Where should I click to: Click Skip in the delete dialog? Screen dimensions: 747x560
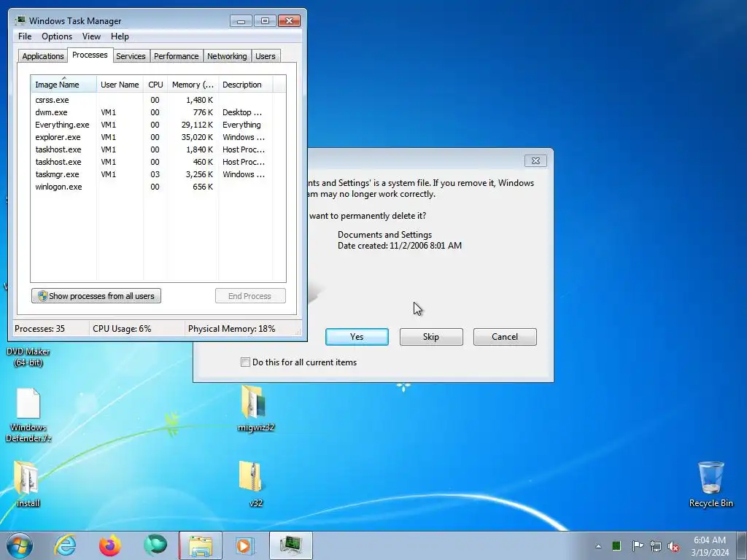[x=431, y=337]
